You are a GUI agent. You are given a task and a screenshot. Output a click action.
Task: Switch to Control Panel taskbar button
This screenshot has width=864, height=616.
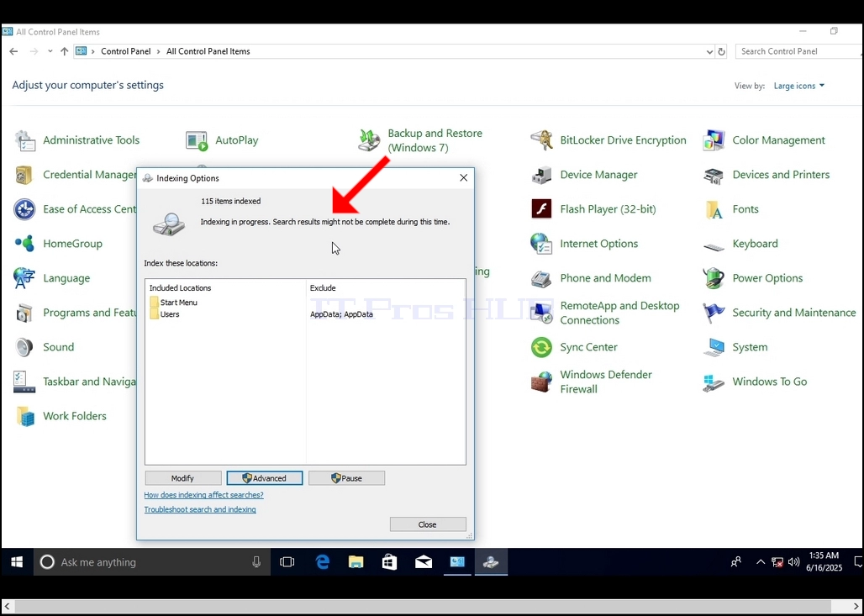click(x=458, y=562)
